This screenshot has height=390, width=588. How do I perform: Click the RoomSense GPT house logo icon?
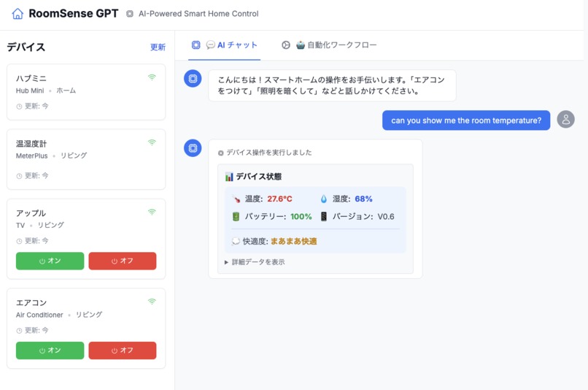click(18, 14)
